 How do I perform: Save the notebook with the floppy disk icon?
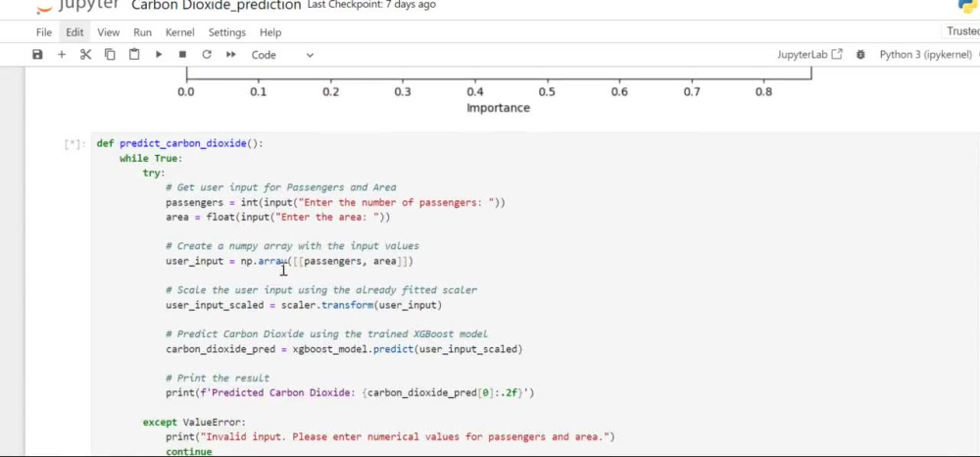tap(37, 54)
